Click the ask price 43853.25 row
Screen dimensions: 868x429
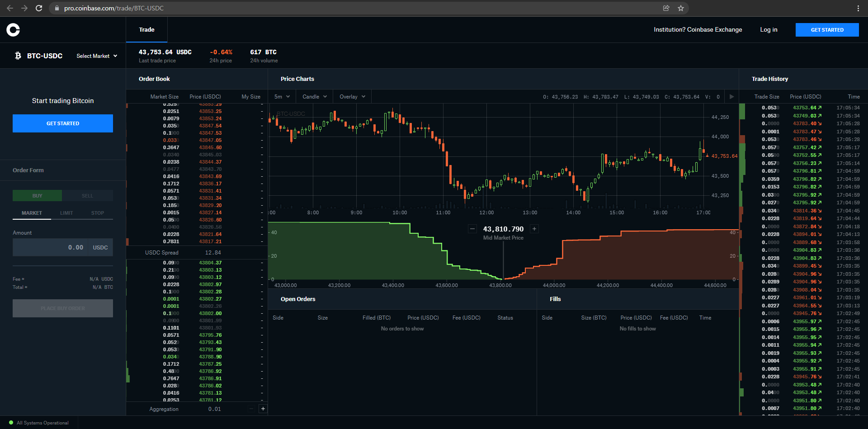(x=197, y=111)
